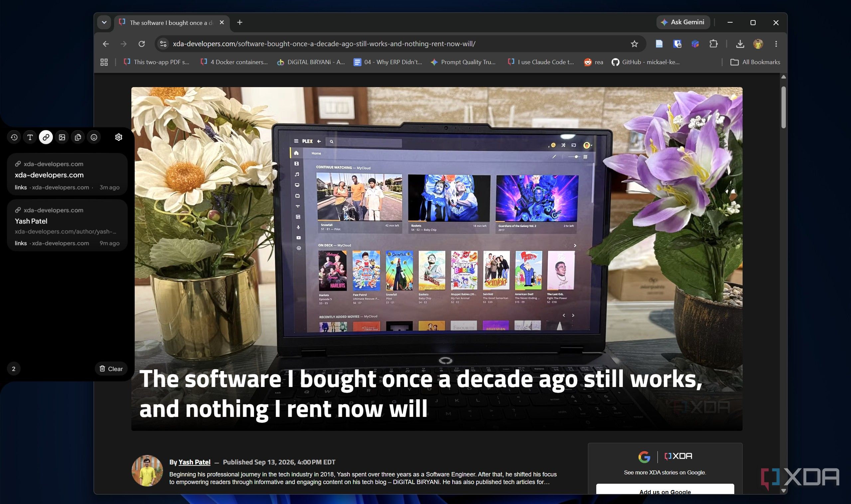The image size is (851, 504).
Task: Open Chrome profile avatar
Action: pos(758,44)
